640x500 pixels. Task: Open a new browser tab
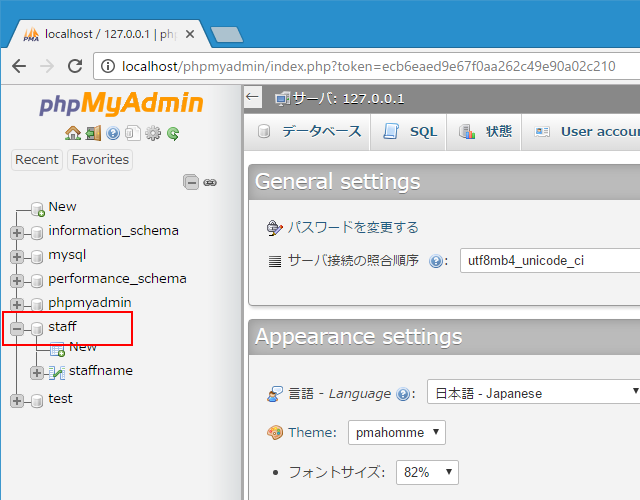click(x=227, y=34)
